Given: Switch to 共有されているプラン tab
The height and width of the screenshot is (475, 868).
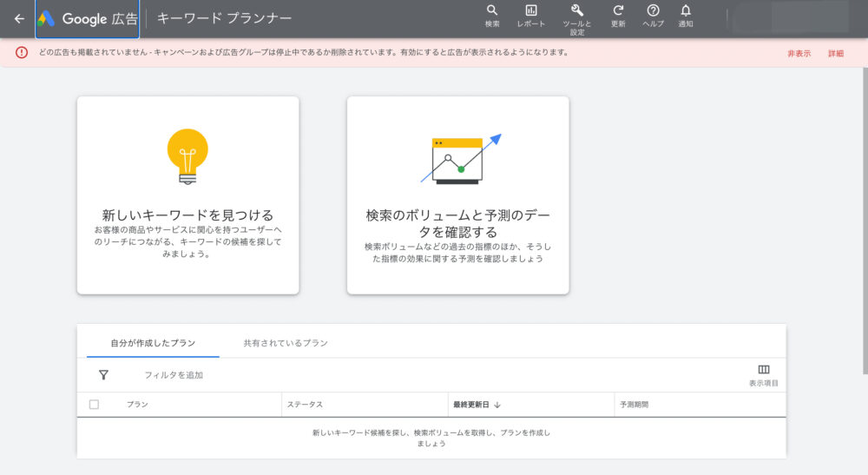Looking at the screenshot, I should point(286,343).
